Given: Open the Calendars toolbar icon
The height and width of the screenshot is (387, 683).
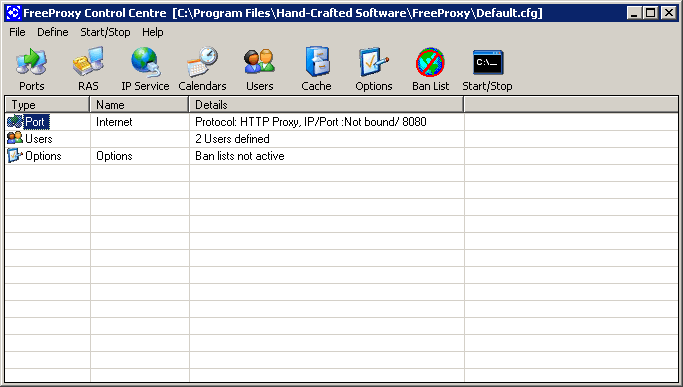Looking at the screenshot, I should [203, 62].
